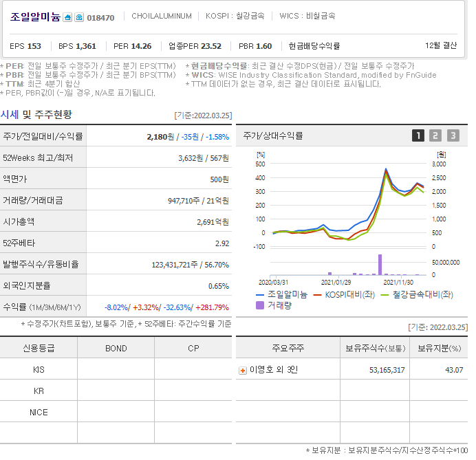Select BPS 1,361 value
The height and width of the screenshot is (460, 476).
pos(77,46)
